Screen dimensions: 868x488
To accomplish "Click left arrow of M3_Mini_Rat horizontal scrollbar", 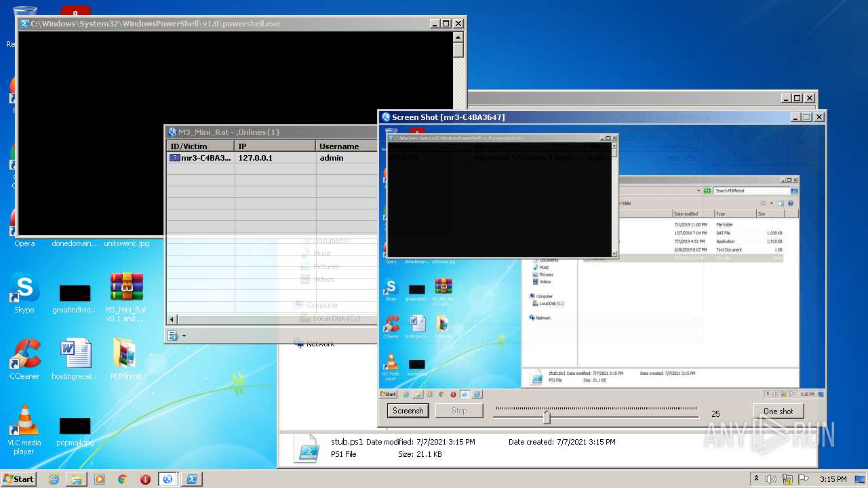I will pos(172,319).
